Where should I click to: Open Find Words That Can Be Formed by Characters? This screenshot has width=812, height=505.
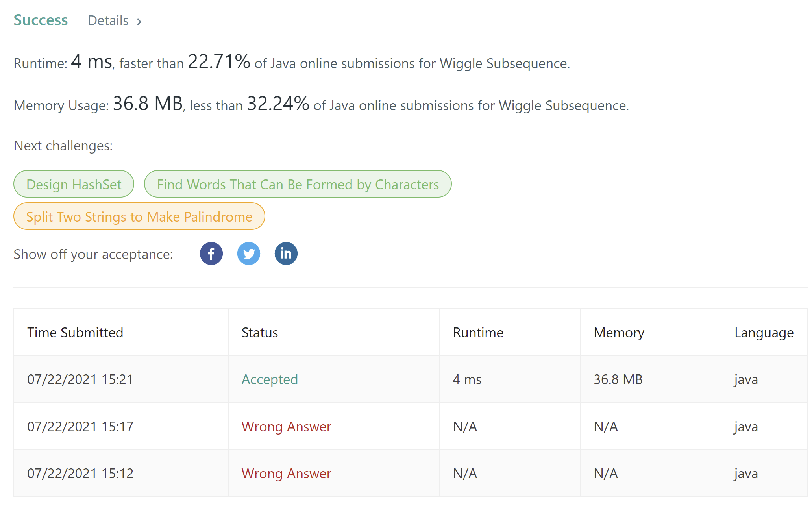pyautogui.click(x=298, y=184)
